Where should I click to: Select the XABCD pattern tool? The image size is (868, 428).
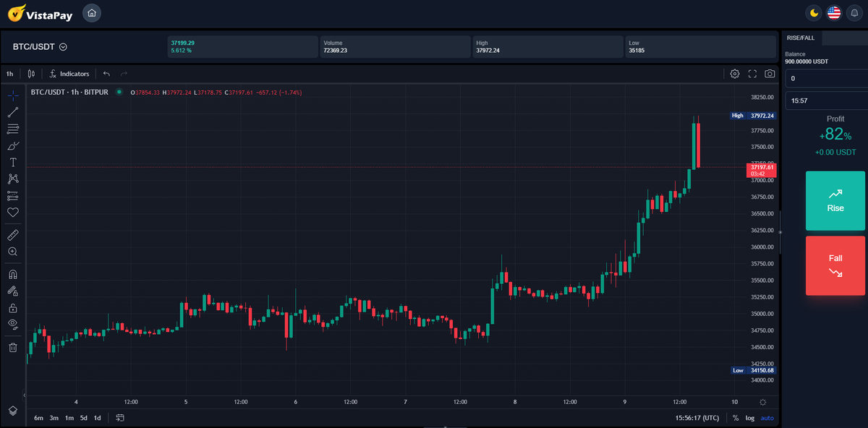(x=12, y=179)
